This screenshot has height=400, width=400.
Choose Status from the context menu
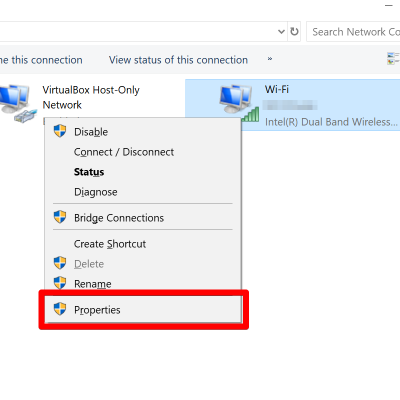click(89, 172)
